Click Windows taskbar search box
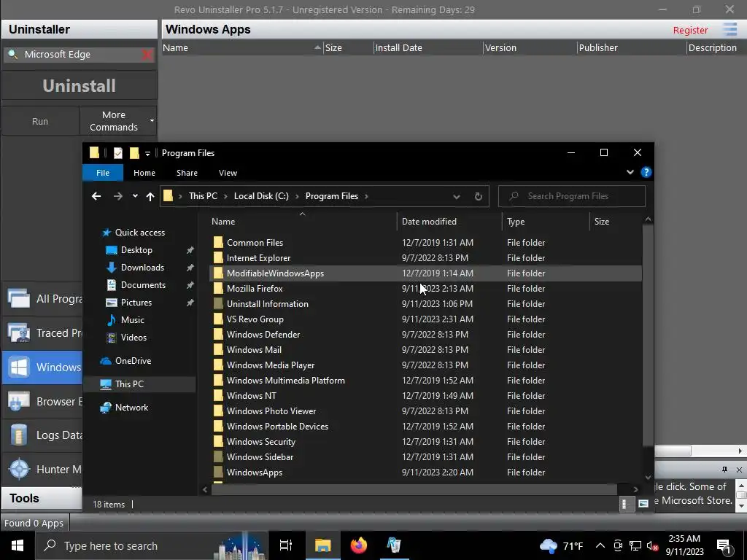This screenshot has width=747, height=560. point(151,545)
